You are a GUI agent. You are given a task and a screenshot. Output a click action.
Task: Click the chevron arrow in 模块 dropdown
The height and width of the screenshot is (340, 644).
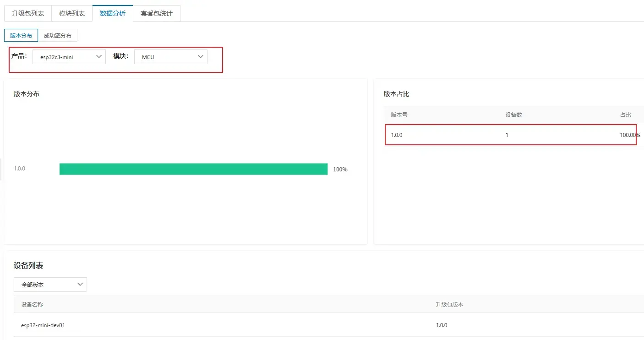click(x=200, y=57)
